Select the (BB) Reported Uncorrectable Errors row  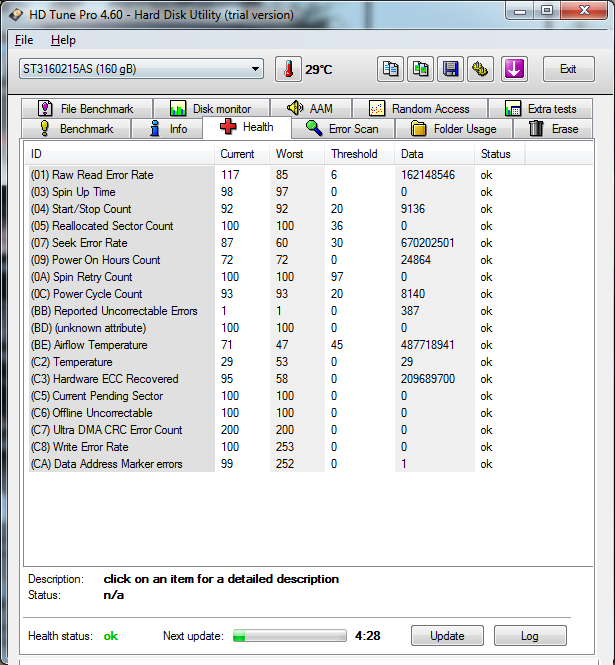(x=276, y=311)
